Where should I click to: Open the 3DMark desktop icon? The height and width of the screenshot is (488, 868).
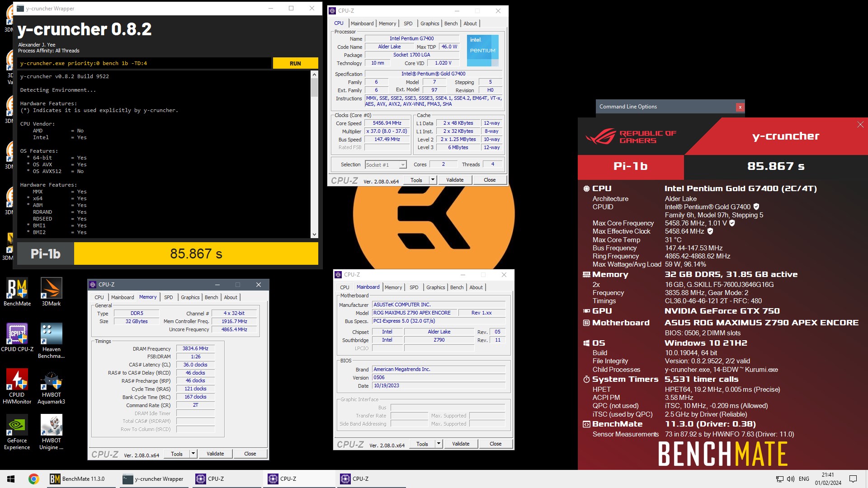pos(51,292)
